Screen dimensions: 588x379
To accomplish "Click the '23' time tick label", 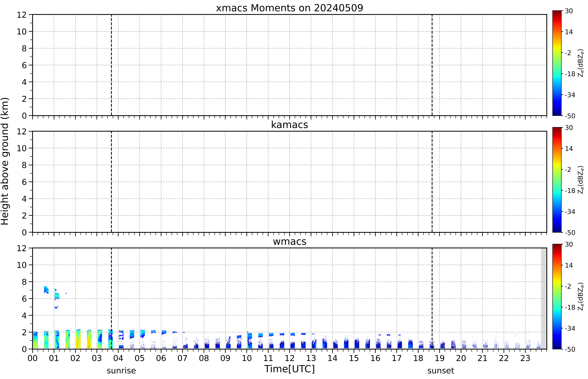I will [525, 358].
